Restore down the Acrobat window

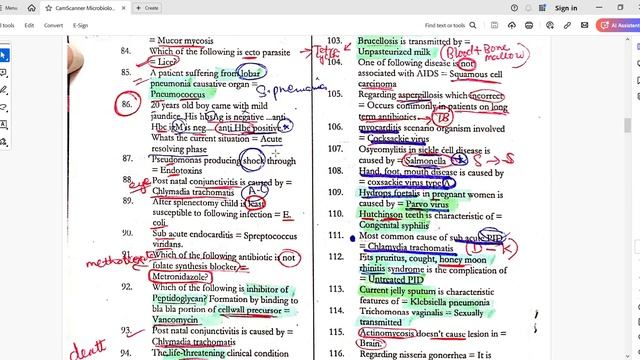coord(620,8)
